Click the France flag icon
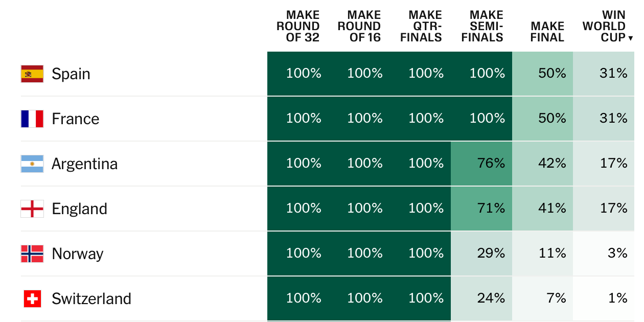Screen dimensions: 644x322 point(32,119)
